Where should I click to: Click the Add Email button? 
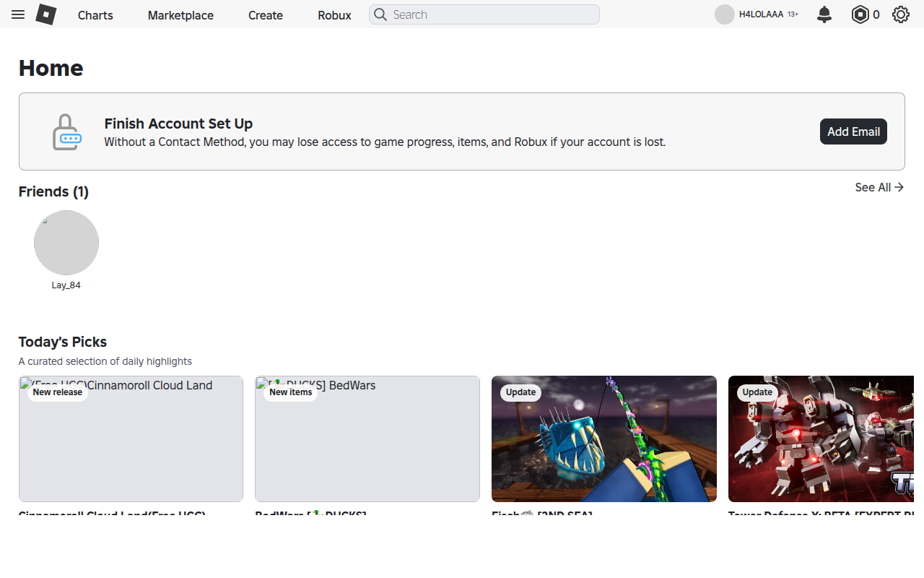click(853, 131)
